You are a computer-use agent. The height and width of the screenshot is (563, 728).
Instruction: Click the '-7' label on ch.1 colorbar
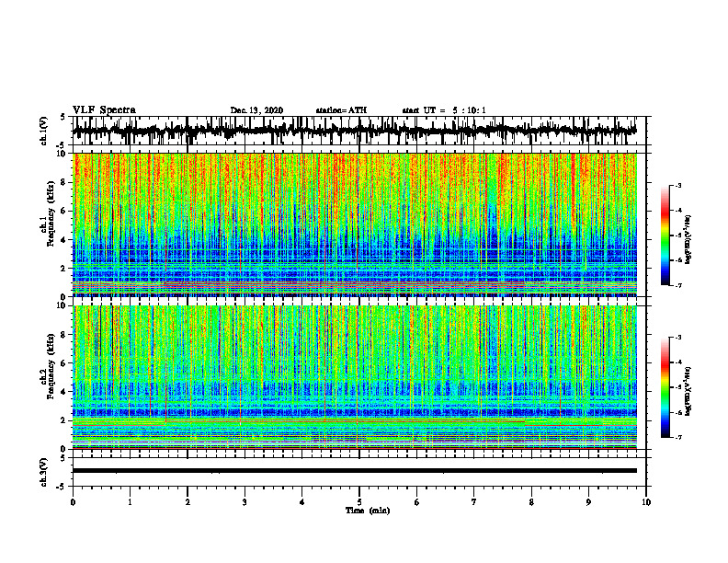[678, 286]
